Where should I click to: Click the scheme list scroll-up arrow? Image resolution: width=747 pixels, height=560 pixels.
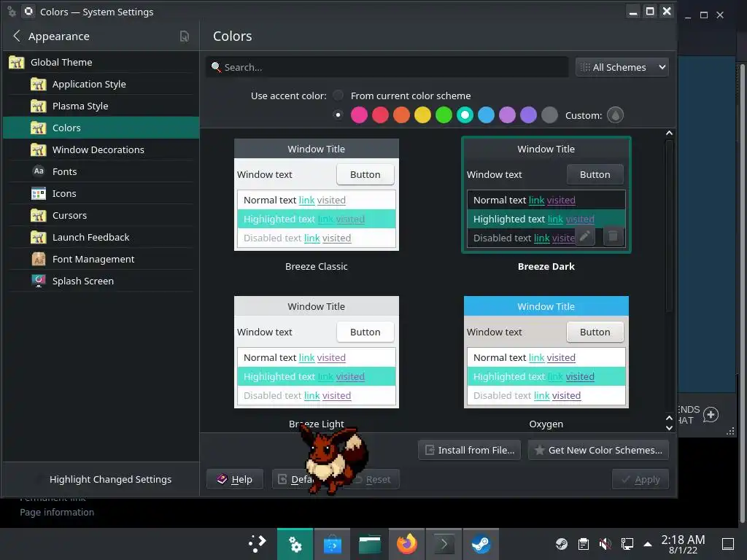pos(669,133)
